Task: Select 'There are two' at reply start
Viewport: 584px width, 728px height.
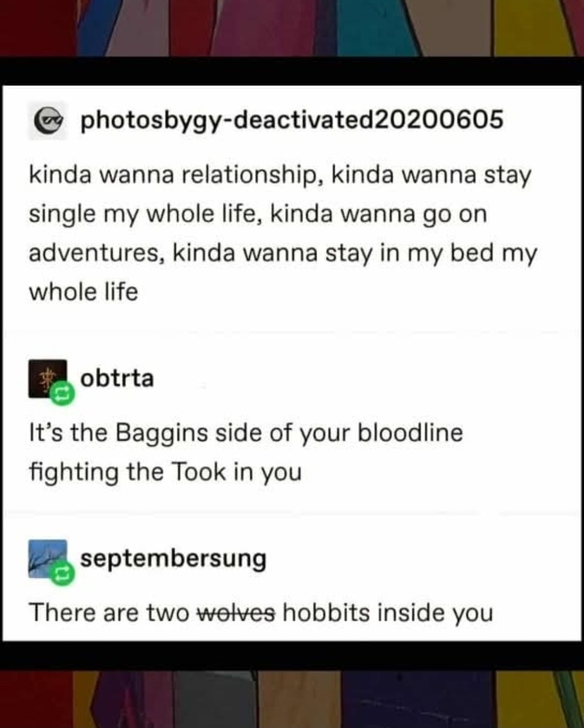Action: 109,613
